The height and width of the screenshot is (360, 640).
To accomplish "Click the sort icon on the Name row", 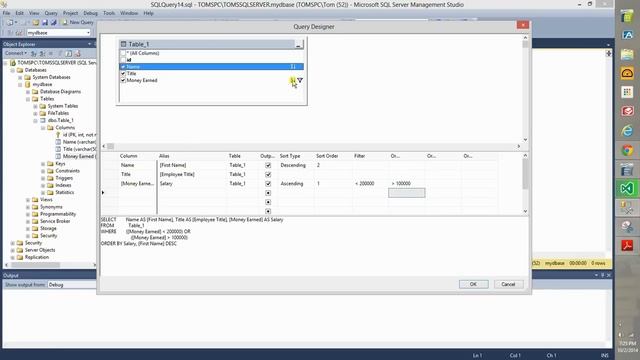I will coord(293,67).
